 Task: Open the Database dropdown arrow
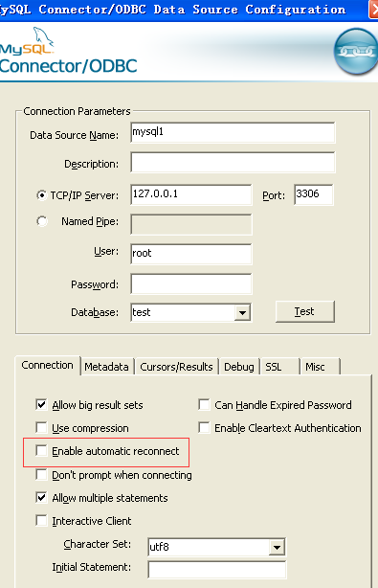point(242,312)
